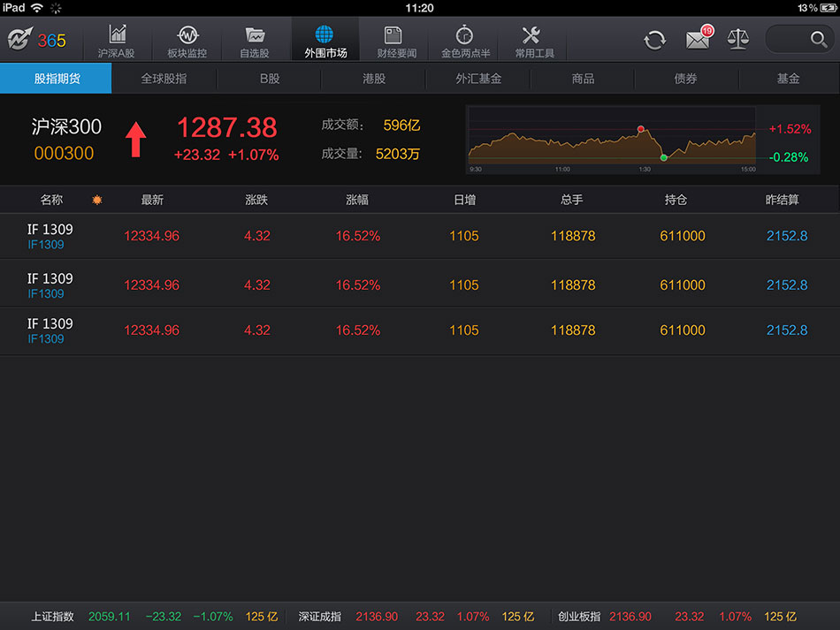The height and width of the screenshot is (630, 840).
Task: Switch to 债券 tab
Action: (x=685, y=78)
